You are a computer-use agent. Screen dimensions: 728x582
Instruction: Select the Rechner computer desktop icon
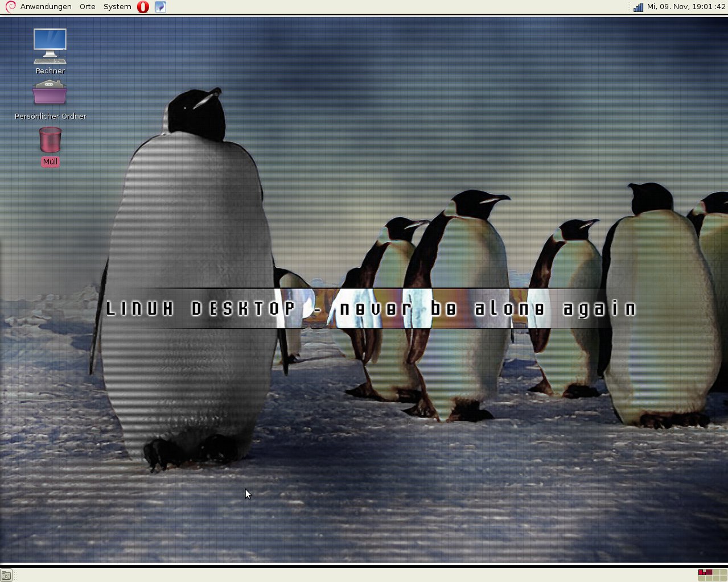tap(50, 46)
